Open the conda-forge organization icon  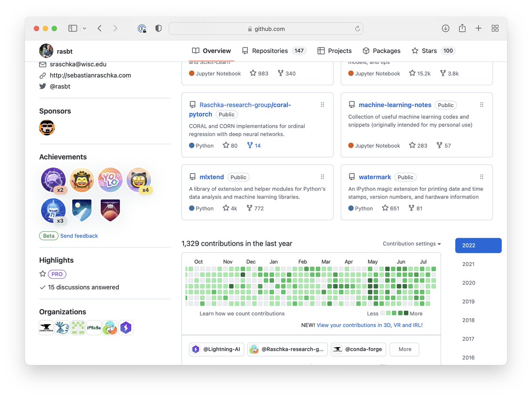point(46,328)
